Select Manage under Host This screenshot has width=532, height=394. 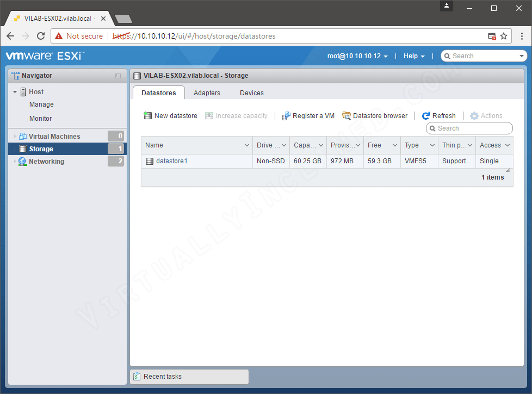[40, 104]
